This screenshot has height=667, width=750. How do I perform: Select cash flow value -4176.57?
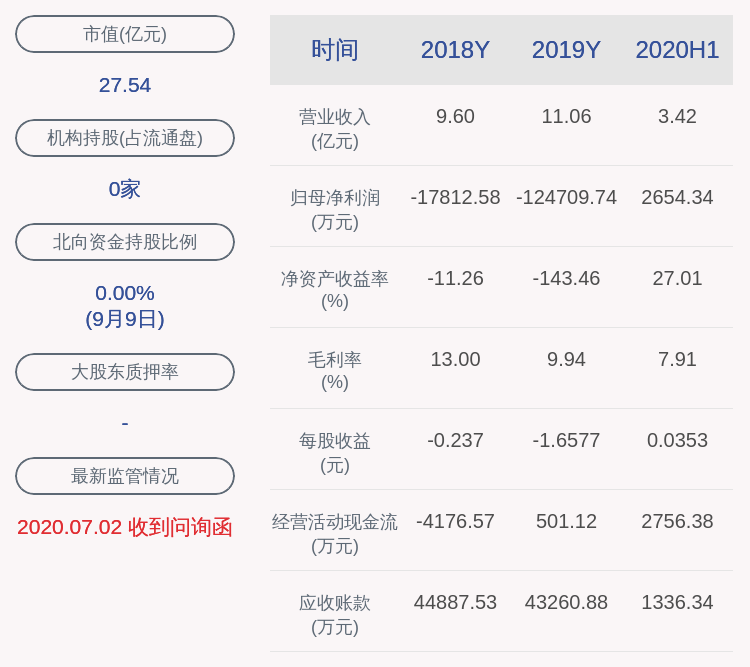[455, 521]
